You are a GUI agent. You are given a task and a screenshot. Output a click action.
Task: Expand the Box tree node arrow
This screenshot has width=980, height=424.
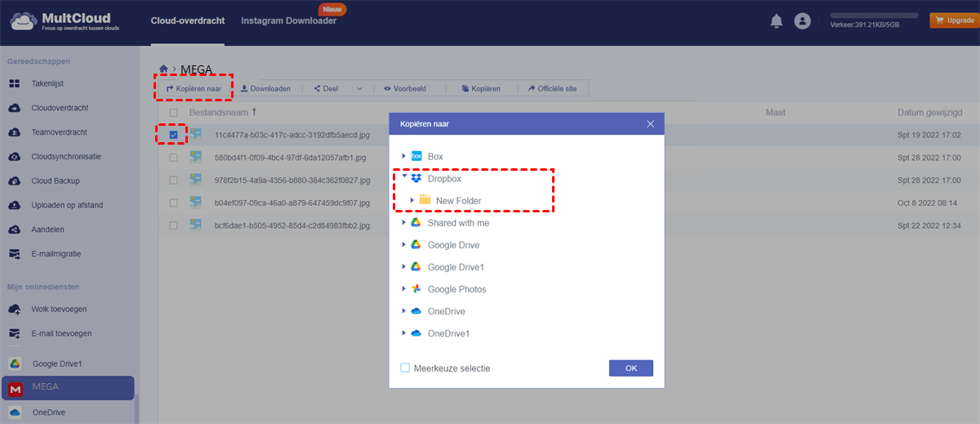pos(403,156)
